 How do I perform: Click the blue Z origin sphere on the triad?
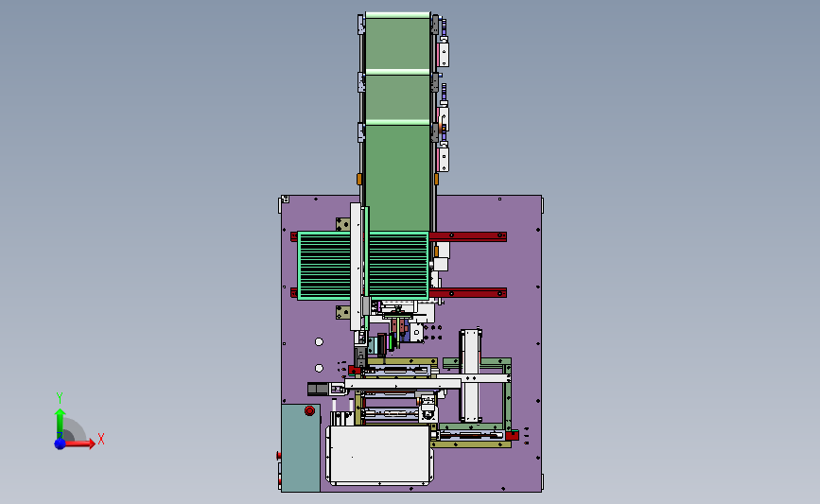coord(61,443)
